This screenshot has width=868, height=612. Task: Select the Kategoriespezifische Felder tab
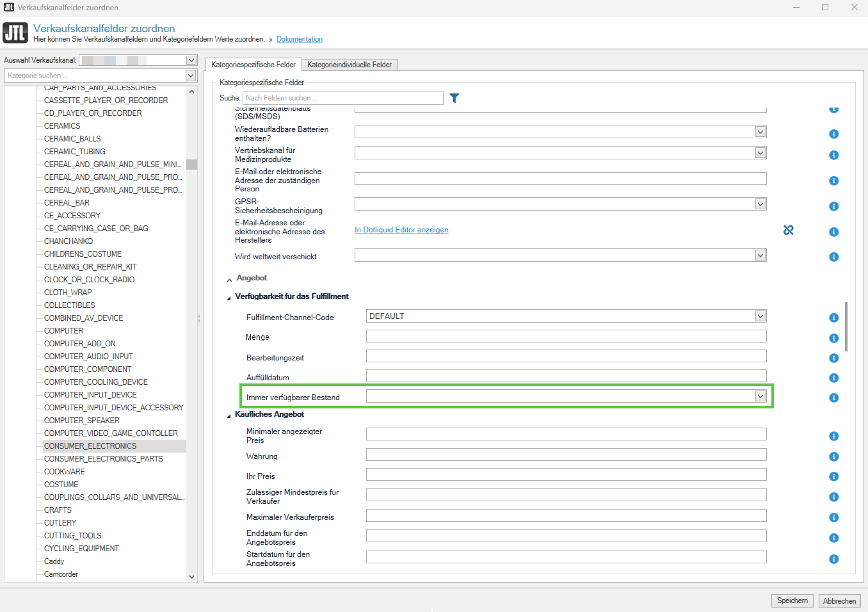[253, 65]
